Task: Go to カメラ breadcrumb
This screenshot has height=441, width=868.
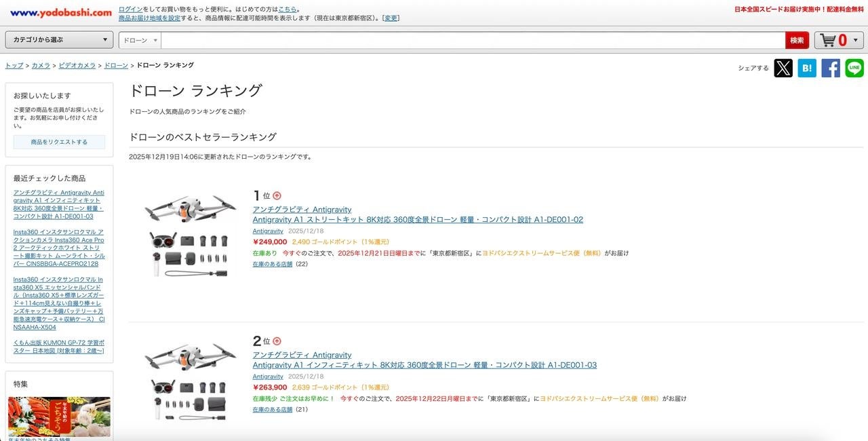Action: pos(41,65)
